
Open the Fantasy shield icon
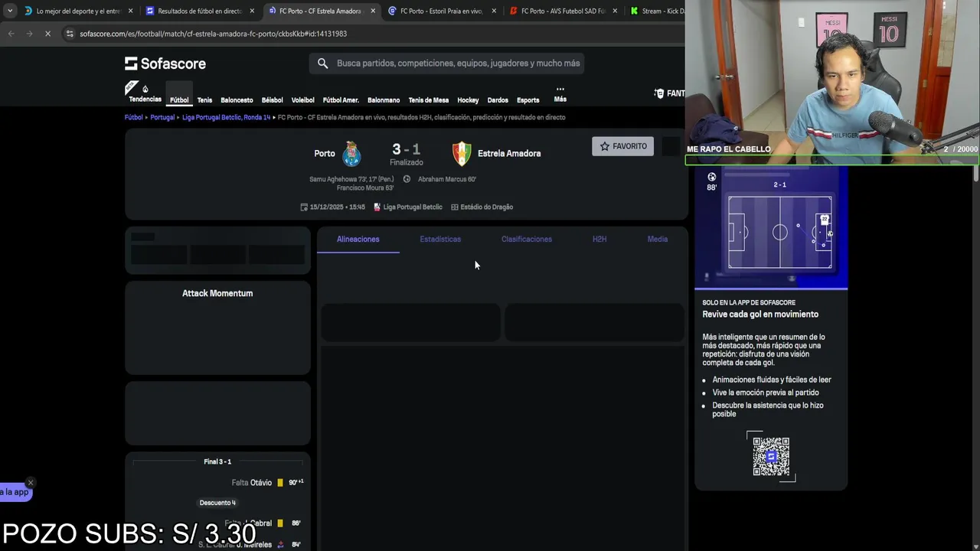pos(659,93)
